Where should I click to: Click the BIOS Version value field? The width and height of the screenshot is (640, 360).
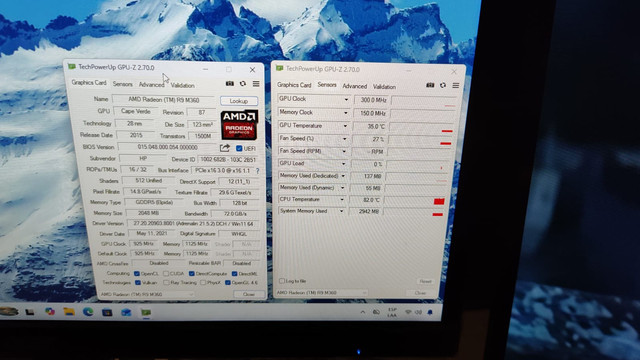[168, 147]
